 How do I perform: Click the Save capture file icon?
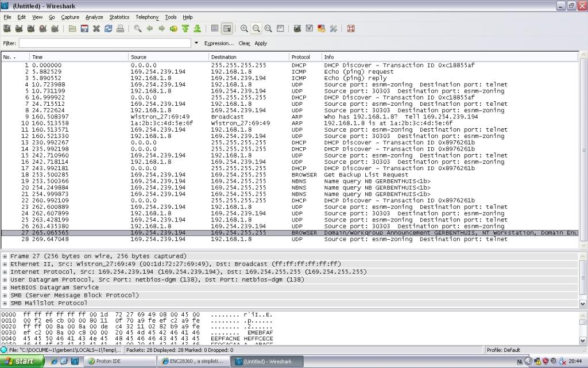click(x=84, y=28)
